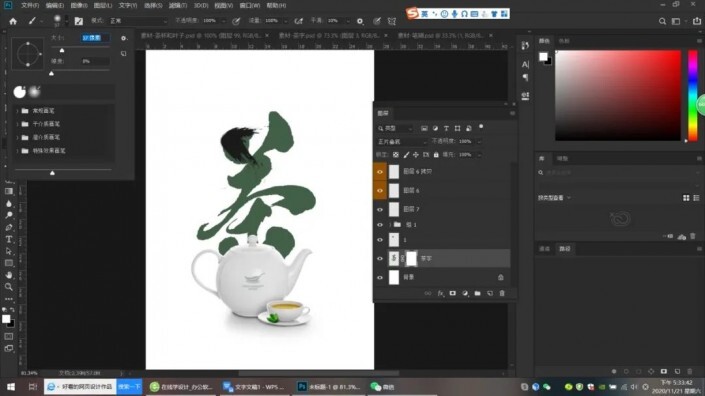Switch to the 路径 panel tab
This screenshot has width=705, height=396.
pyautogui.click(x=564, y=249)
